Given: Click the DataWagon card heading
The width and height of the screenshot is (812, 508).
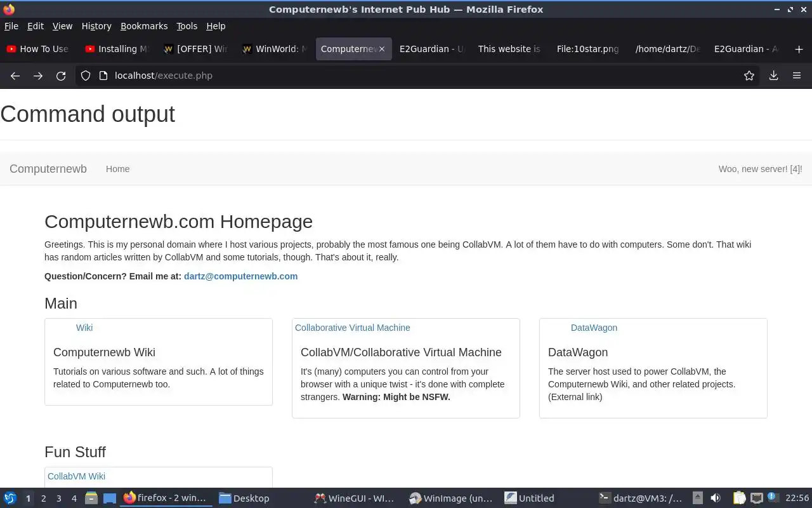Looking at the screenshot, I should point(578,352).
